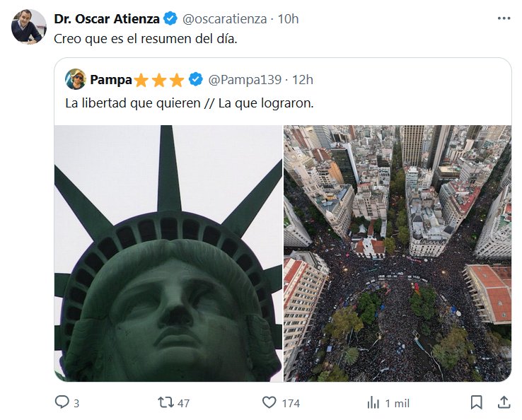Image resolution: width=522 pixels, height=420 pixels.
Task: Open the aerial crowd photo
Action: [397, 253]
